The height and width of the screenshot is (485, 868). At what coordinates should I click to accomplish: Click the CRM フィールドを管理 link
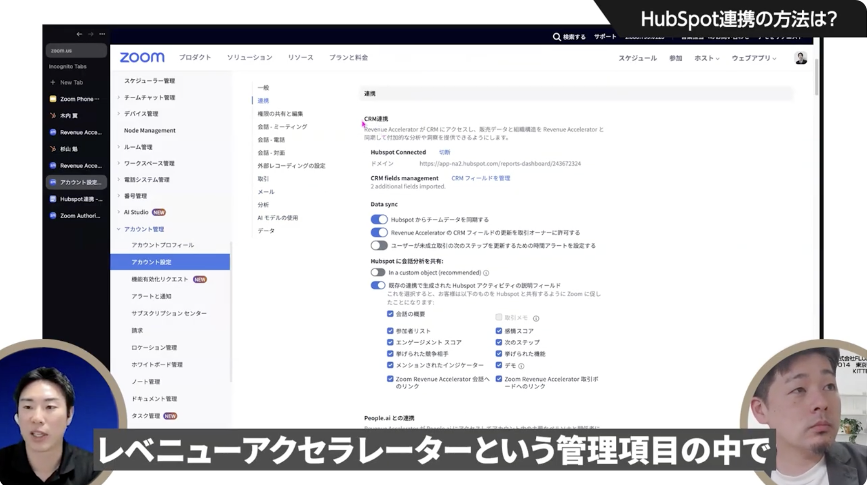point(480,178)
